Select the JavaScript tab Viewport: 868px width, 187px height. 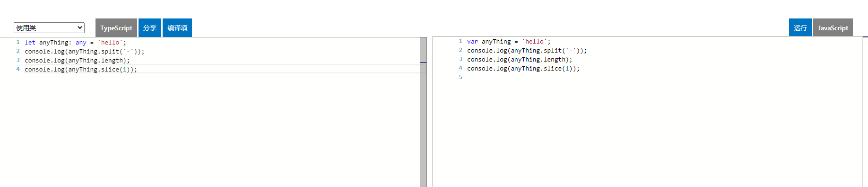(833, 28)
